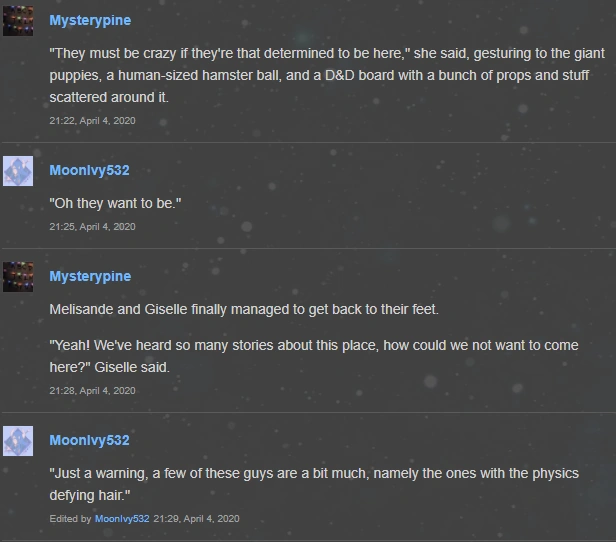Click Mysterypine username above the Melisande and Giselle post
This screenshot has height=542, width=616.
(x=90, y=276)
